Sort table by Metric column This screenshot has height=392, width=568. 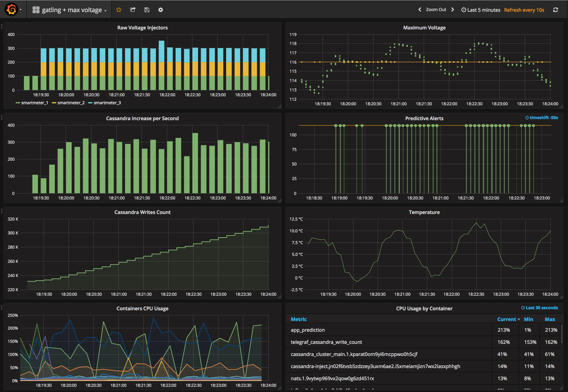[299, 319]
